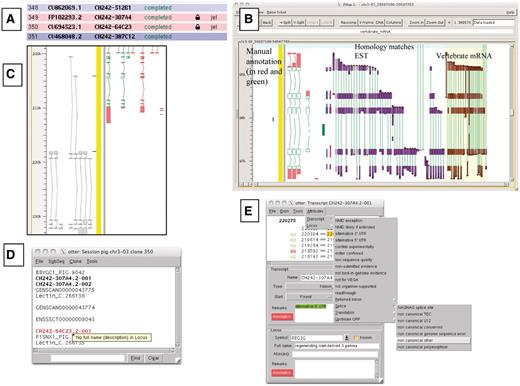Click H-Split button in ZMap toolbar
Screen dimensions: 520x386
(x=285, y=22)
